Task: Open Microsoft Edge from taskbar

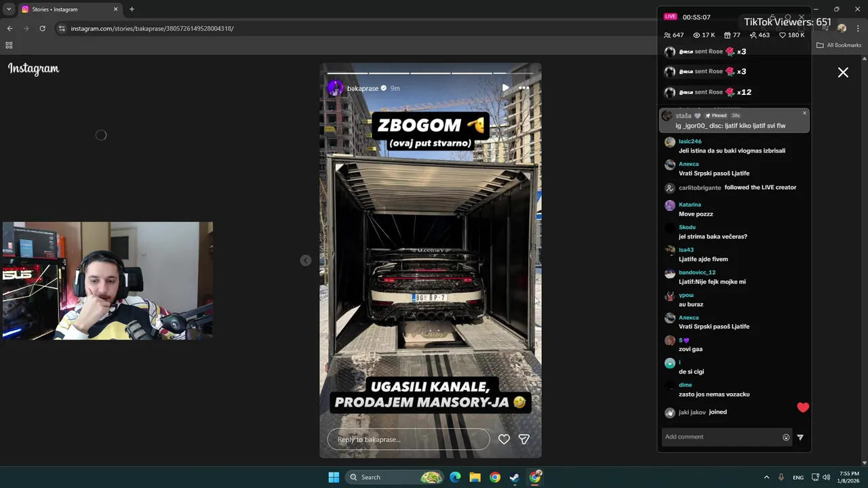Action: (455, 477)
